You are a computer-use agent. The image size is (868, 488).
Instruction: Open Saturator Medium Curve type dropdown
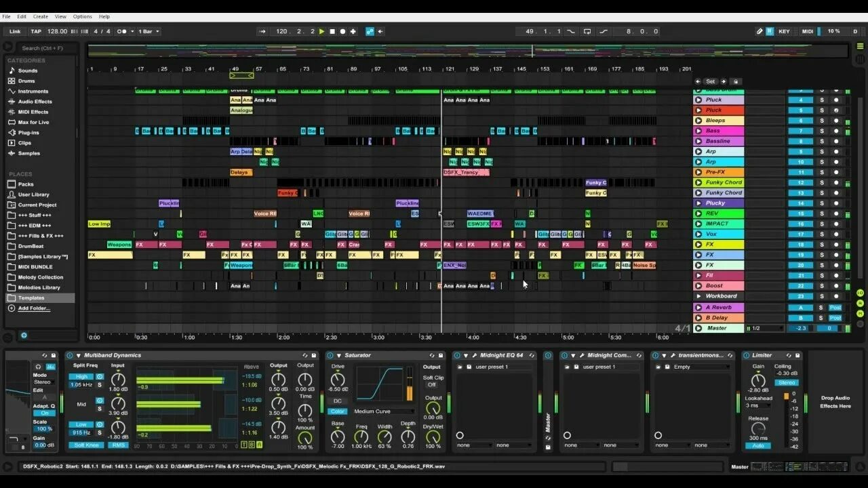point(383,411)
